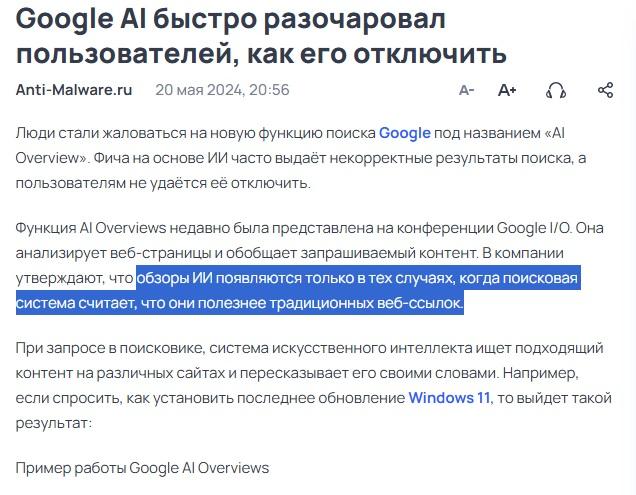Click the word 'утверждают' before the highlighted text
The image size is (636, 495).
click(x=60, y=278)
